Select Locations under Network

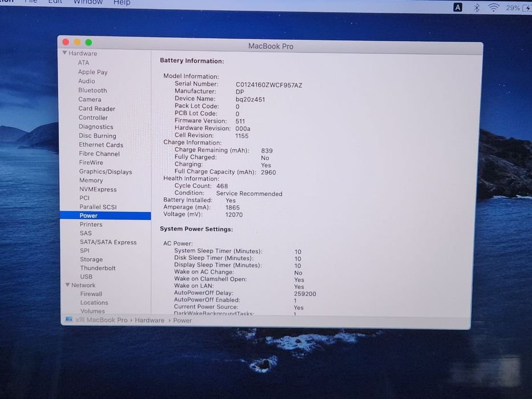coord(94,303)
